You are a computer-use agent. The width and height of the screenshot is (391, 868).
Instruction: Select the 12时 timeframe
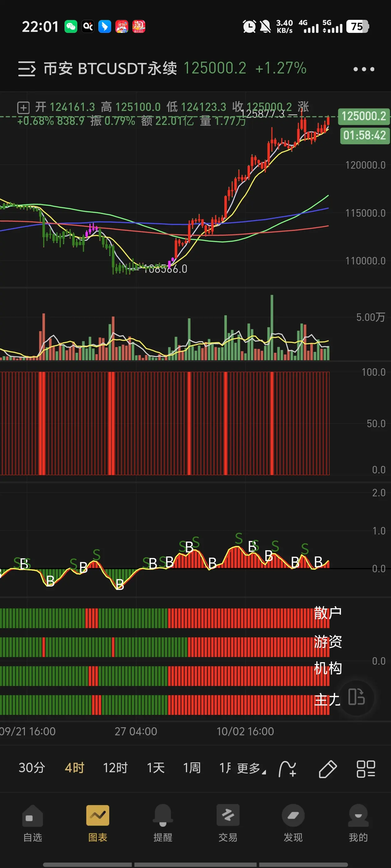115,768
